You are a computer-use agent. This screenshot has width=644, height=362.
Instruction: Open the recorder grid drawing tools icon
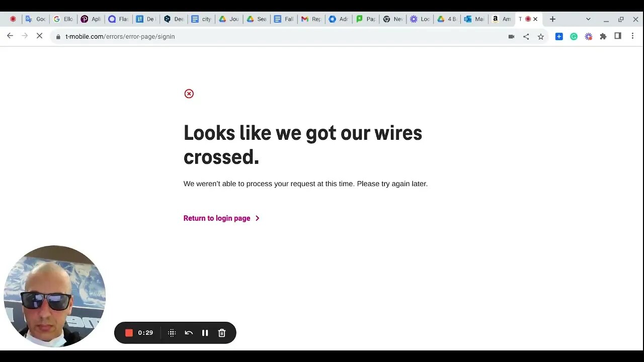click(x=172, y=333)
